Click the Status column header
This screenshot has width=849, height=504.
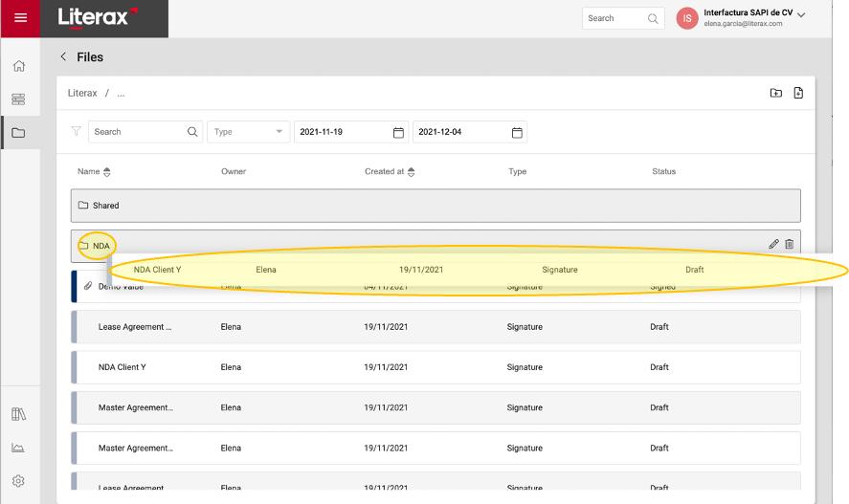(x=664, y=171)
